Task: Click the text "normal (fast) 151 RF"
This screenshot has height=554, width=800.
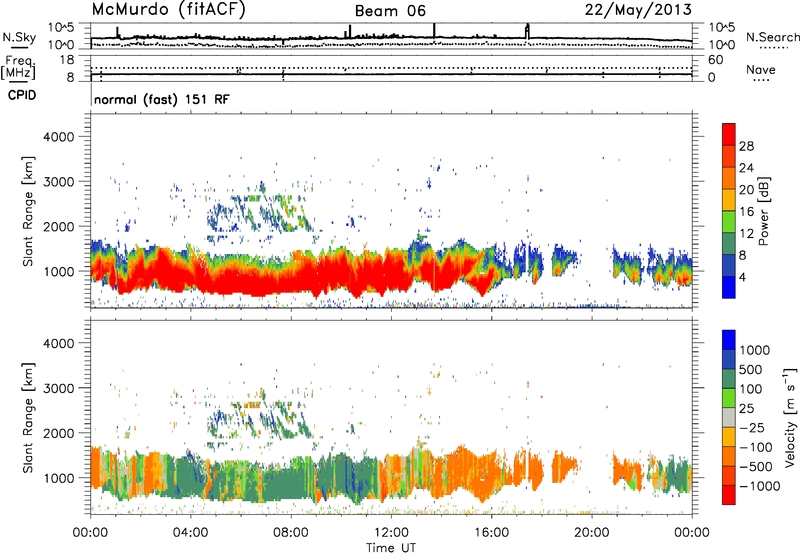Action: pyautogui.click(x=162, y=99)
